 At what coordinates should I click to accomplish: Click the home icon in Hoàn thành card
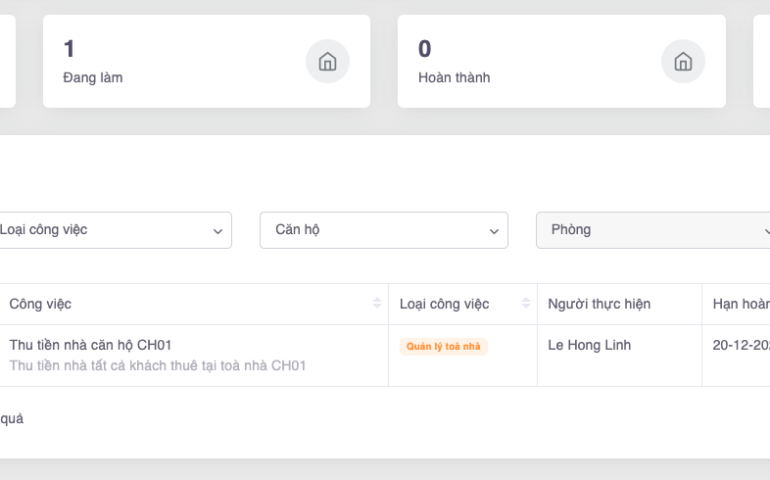tap(683, 62)
